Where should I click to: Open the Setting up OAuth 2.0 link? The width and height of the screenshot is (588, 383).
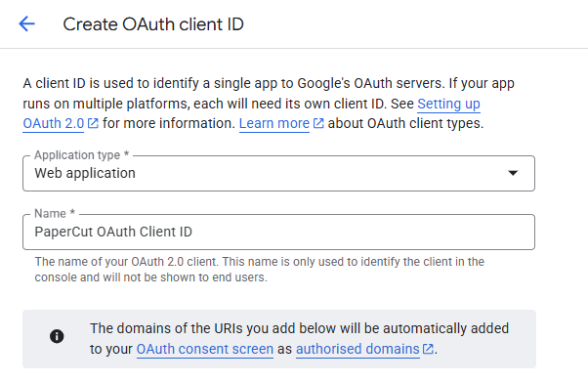click(x=448, y=104)
